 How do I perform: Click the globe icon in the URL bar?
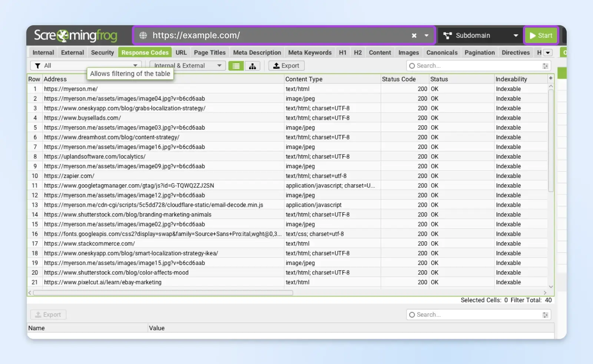[x=143, y=36]
